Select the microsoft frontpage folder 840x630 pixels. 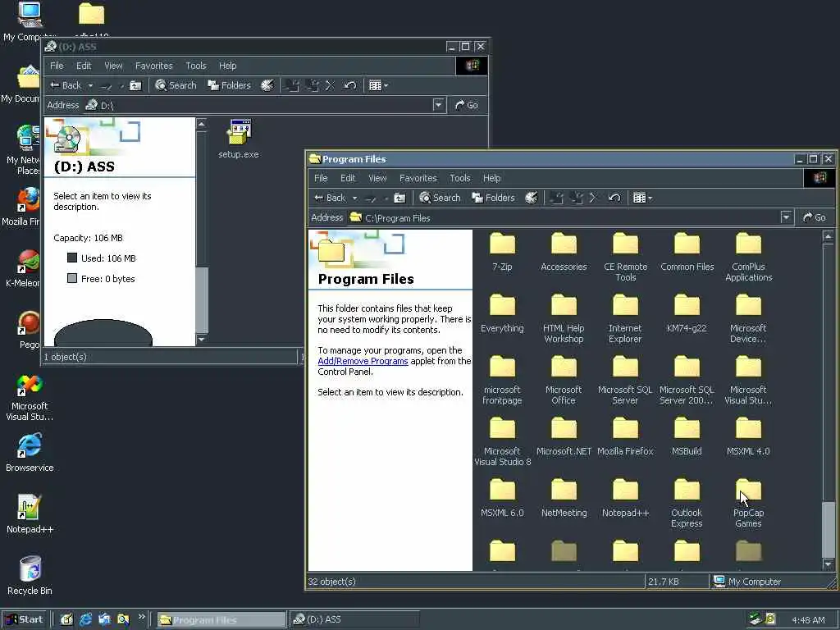coord(502,381)
